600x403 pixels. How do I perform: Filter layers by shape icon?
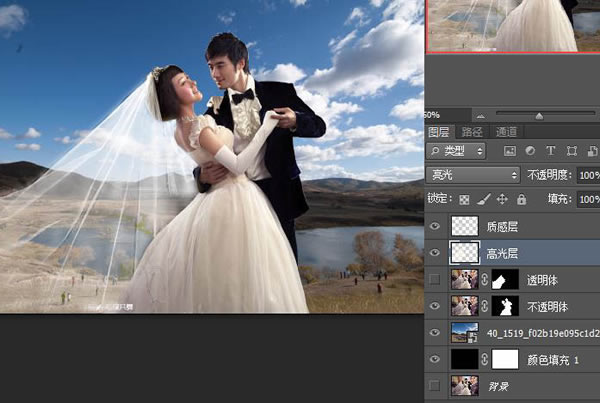tap(572, 151)
